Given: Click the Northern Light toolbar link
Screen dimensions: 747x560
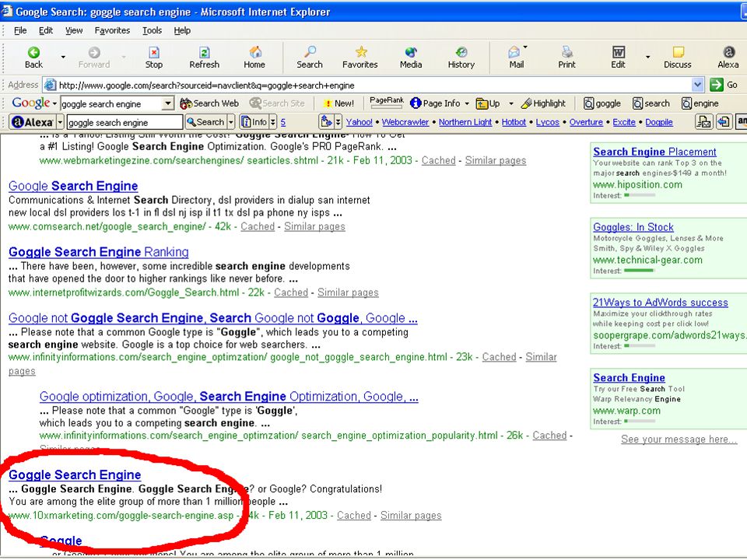Looking at the screenshot, I should pyautogui.click(x=465, y=122).
